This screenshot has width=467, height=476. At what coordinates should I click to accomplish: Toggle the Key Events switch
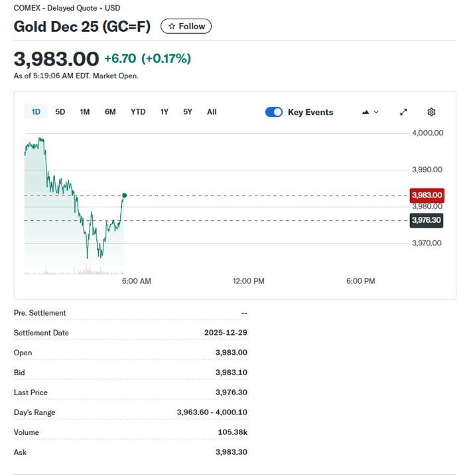(274, 112)
